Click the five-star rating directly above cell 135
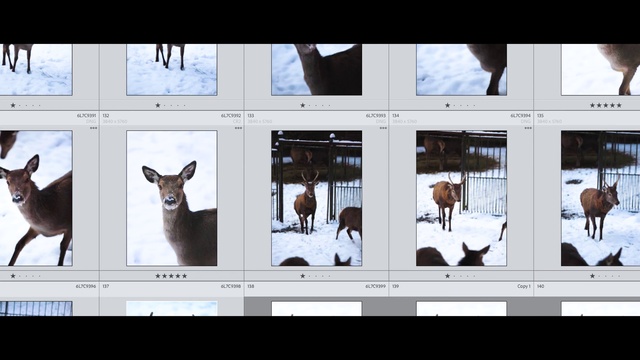 click(606, 105)
